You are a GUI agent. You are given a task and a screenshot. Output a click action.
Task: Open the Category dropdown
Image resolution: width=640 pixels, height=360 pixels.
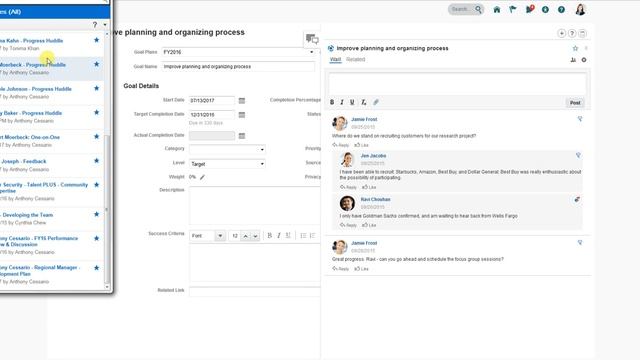(262, 149)
